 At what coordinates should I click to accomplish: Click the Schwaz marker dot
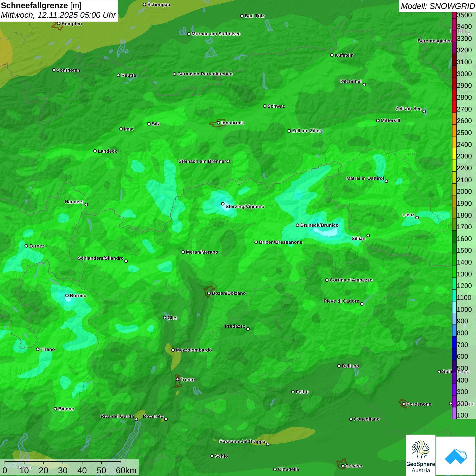(265, 106)
